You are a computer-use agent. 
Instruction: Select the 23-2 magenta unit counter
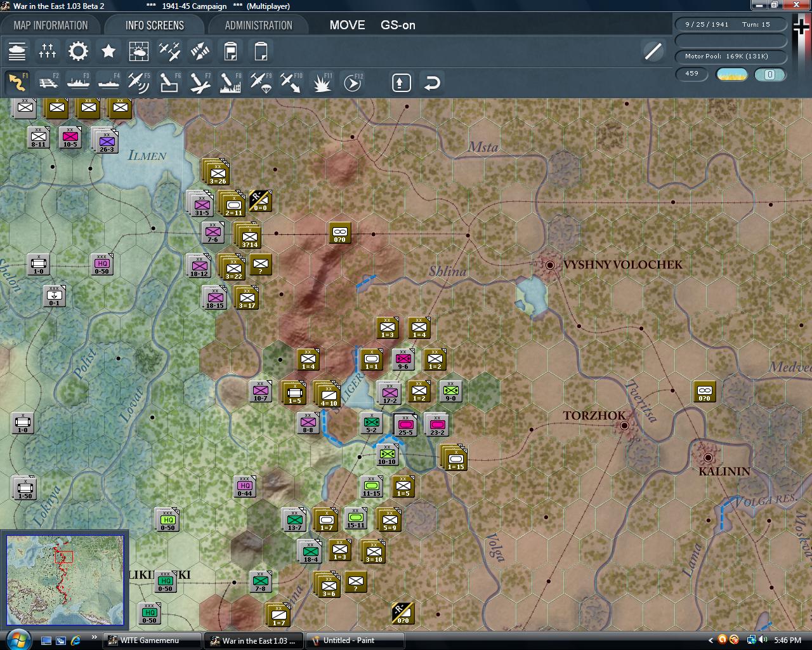pos(436,425)
